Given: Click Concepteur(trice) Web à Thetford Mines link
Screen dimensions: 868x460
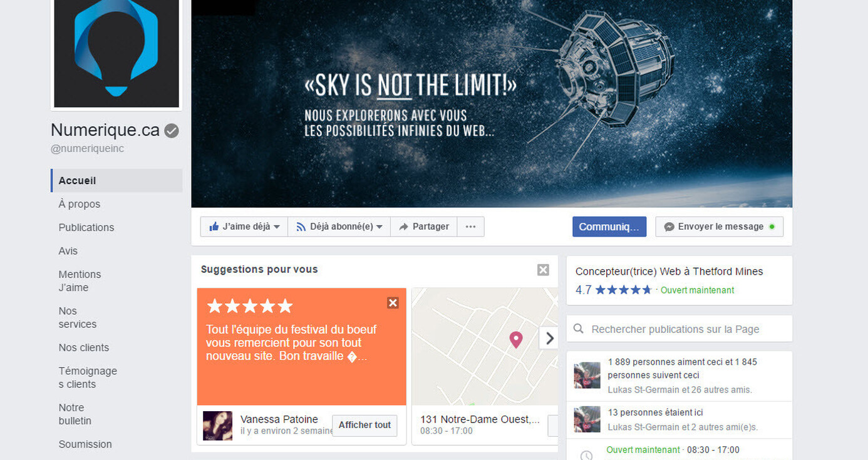Looking at the screenshot, I should [669, 272].
